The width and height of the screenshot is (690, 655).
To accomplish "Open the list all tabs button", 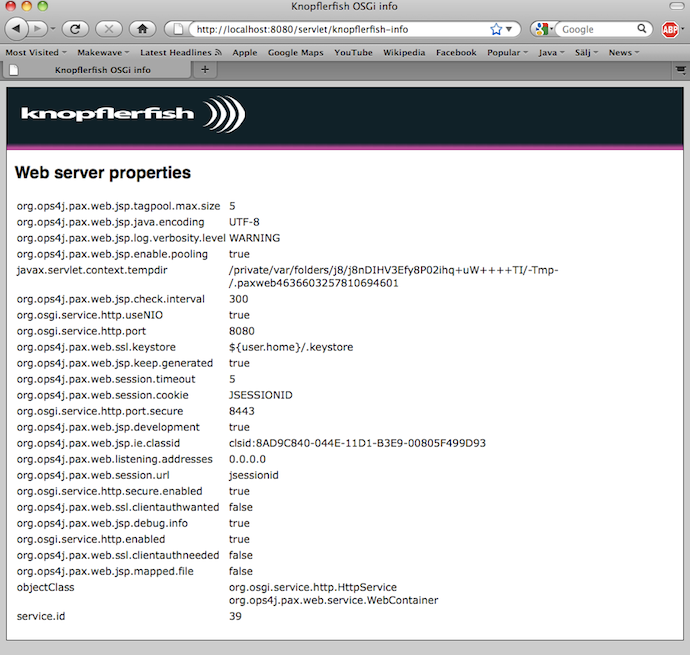I will pos(680,70).
